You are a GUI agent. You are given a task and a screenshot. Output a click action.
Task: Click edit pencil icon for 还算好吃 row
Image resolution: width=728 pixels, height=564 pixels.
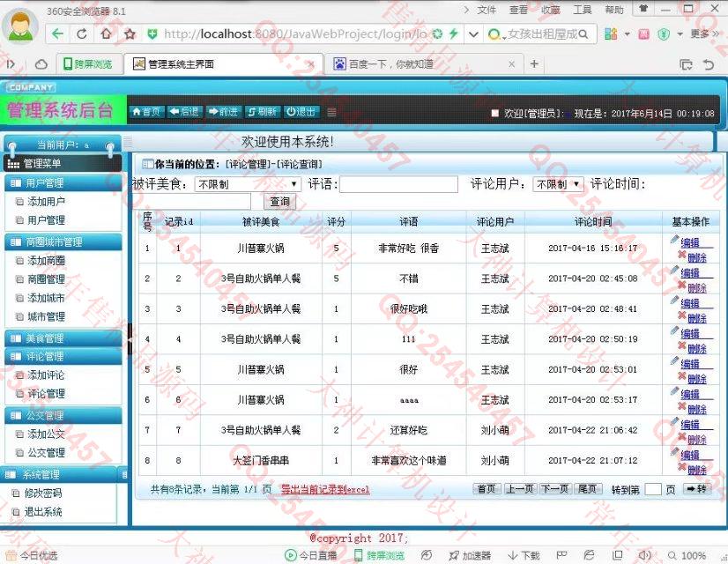point(674,421)
